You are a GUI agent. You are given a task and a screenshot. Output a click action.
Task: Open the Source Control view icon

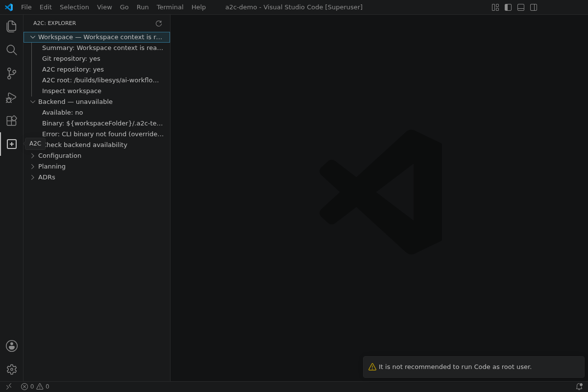pos(12,73)
